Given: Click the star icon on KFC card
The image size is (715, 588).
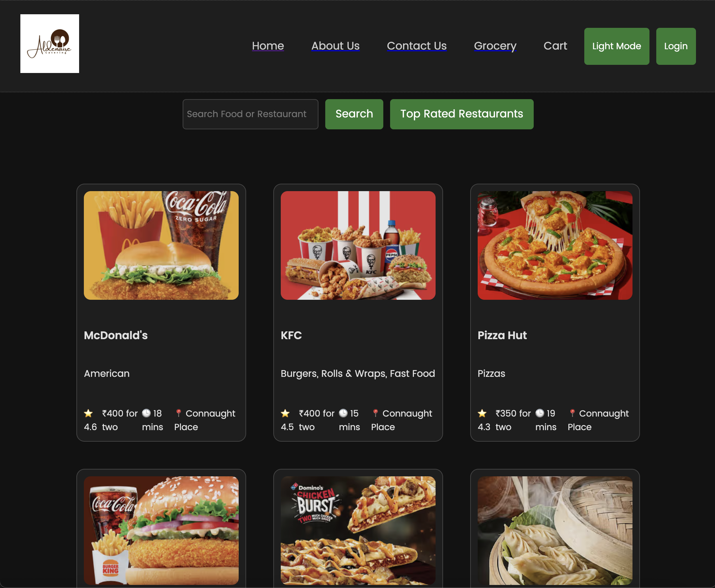Looking at the screenshot, I should pyautogui.click(x=285, y=413).
